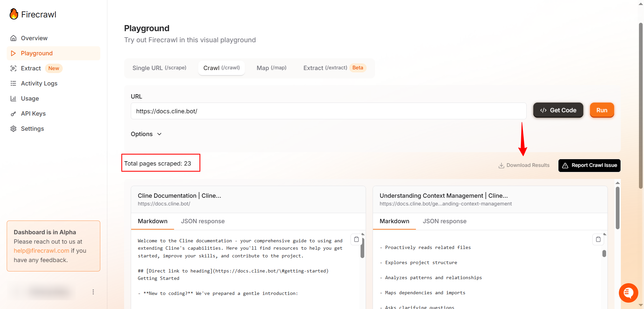The image size is (644, 309).
Task: Click the Understanding Context Management card title
Action: tap(444, 196)
